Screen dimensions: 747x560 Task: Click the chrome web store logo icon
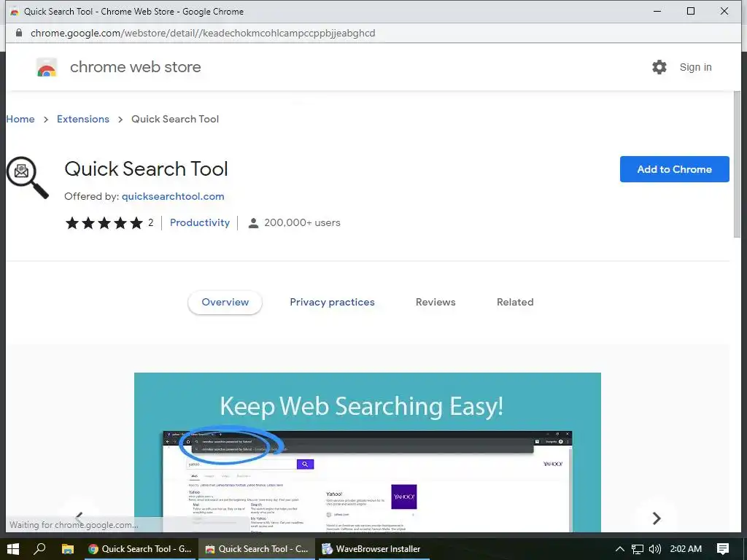pos(47,67)
